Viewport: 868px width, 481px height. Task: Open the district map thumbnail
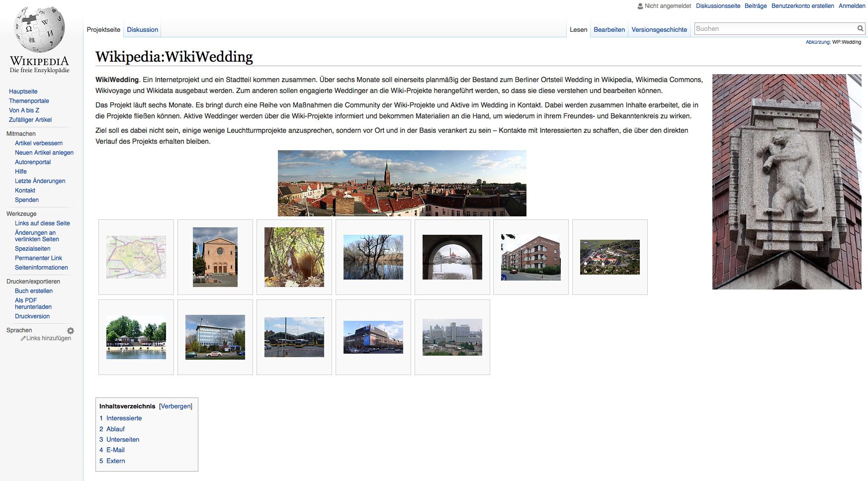(136, 257)
